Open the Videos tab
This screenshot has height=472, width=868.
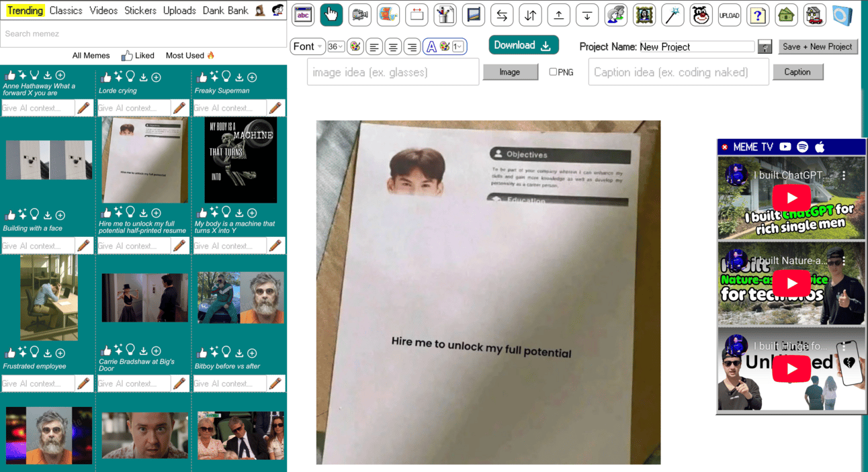pyautogui.click(x=103, y=11)
